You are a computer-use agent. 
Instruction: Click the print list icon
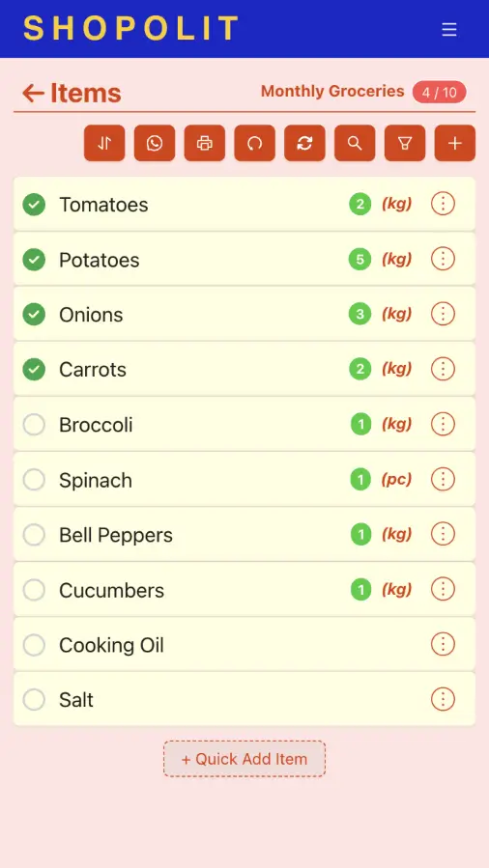[204, 143]
